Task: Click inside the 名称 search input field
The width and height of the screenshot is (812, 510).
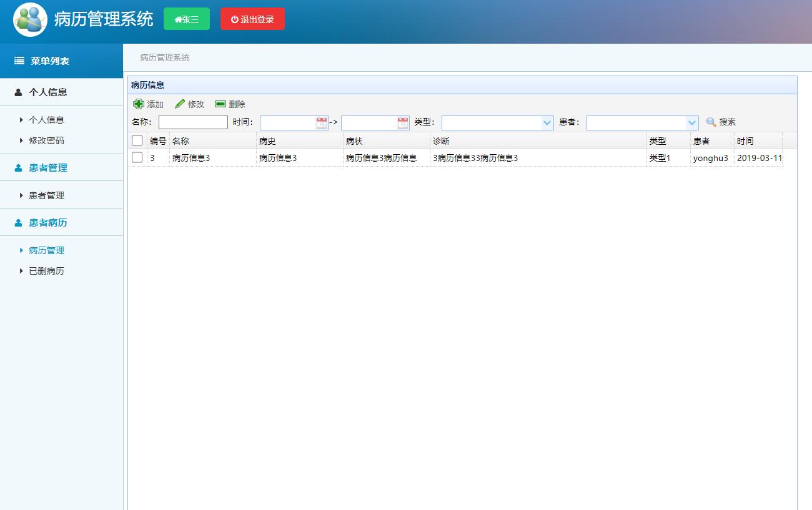Action: (x=193, y=122)
